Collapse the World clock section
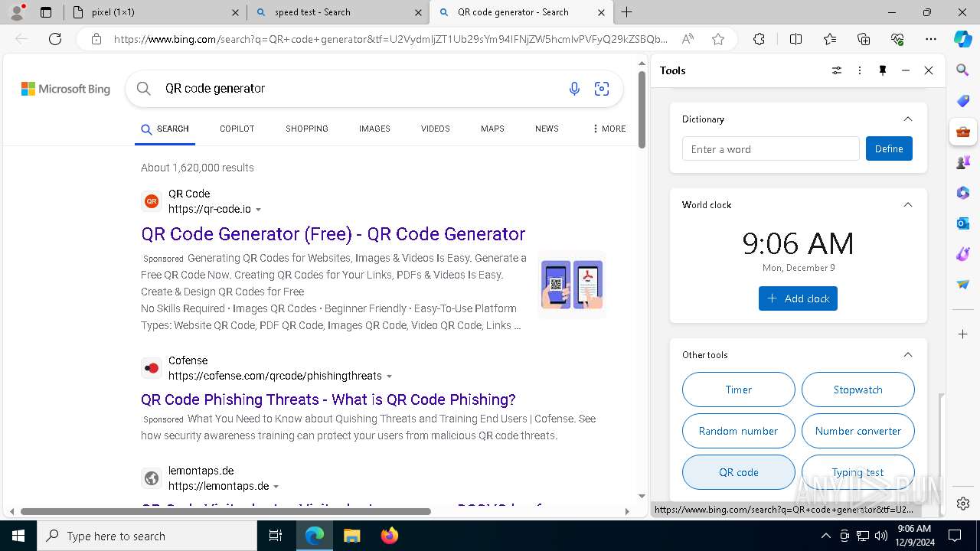The height and width of the screenshot is (551, 980). point(908,205)
